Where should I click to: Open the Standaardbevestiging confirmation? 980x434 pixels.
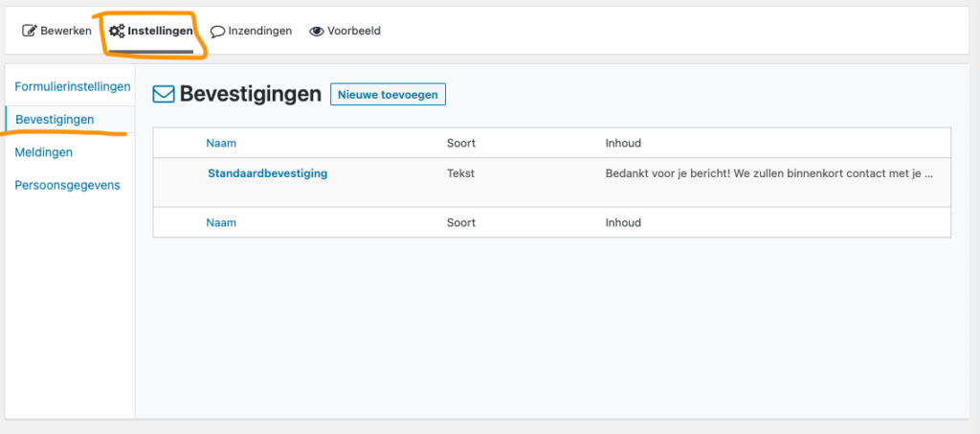268,173
